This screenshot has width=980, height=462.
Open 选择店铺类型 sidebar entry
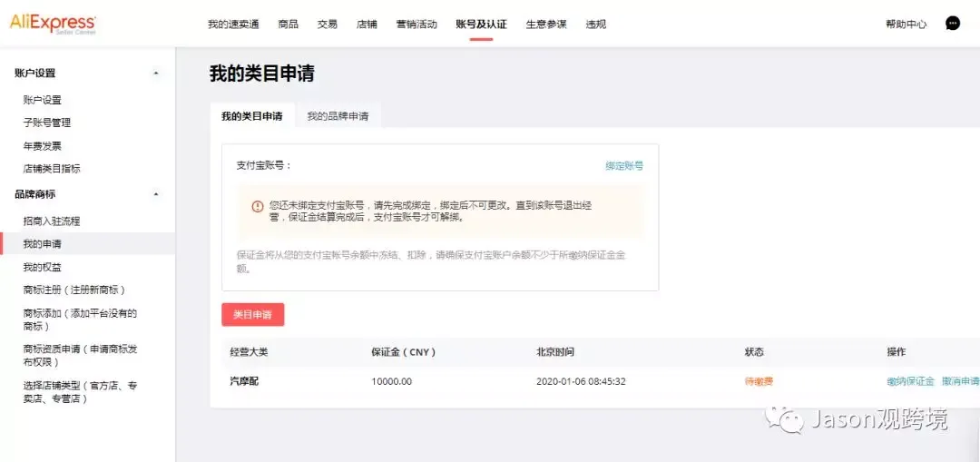pyautogui.click(x=80, y=392)
